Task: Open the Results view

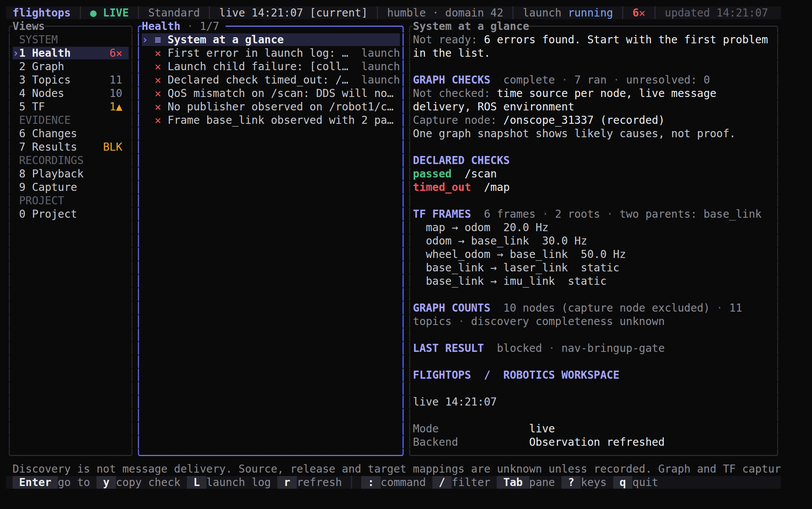Action: (x=70, y=147)
